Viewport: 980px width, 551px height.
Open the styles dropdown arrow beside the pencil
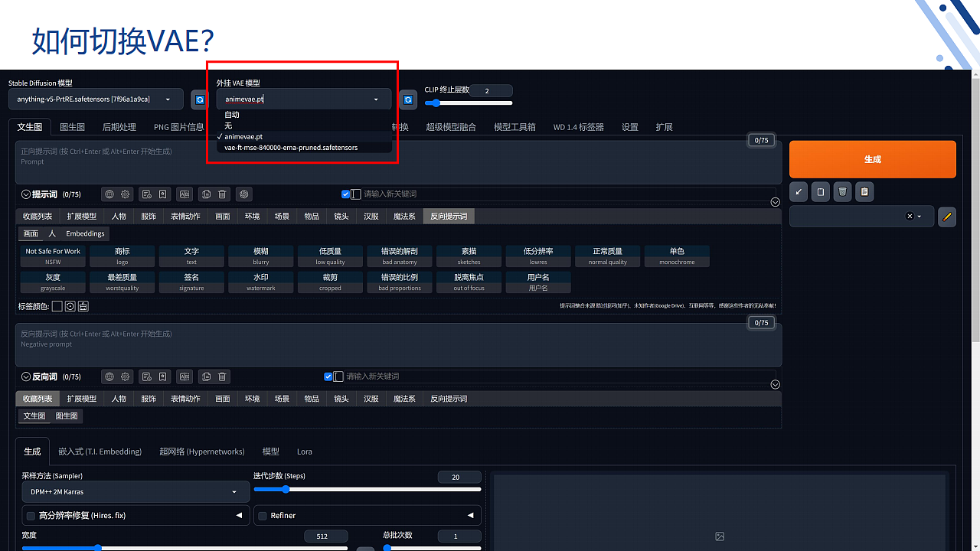(920, 217)
